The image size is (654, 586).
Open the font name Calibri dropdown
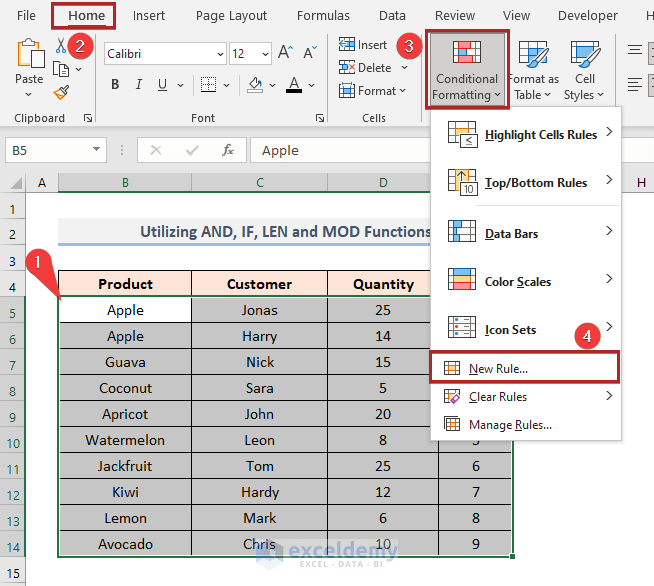point(220,54)
